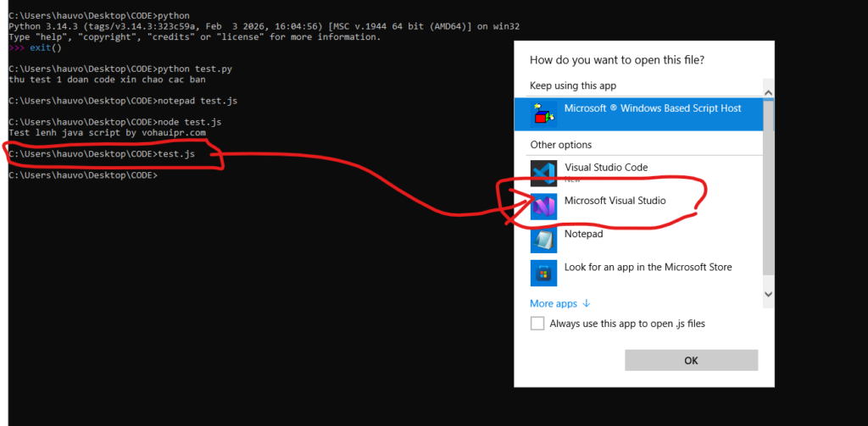Choose 'Notepad' label in Other options
This screenshot has width=868, height=426.
pos(583,234)
